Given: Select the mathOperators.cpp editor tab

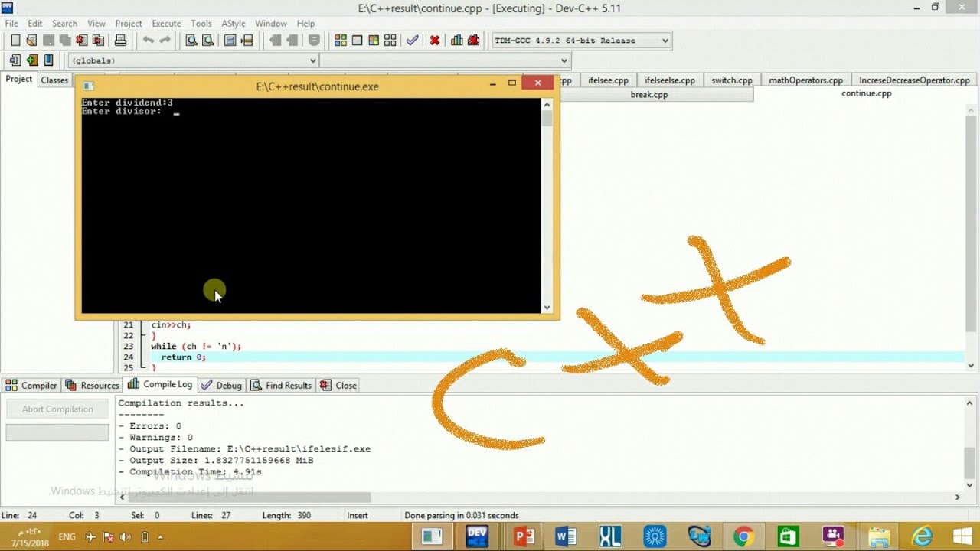Looking at the screenshot, I should [x=805, y=80].
